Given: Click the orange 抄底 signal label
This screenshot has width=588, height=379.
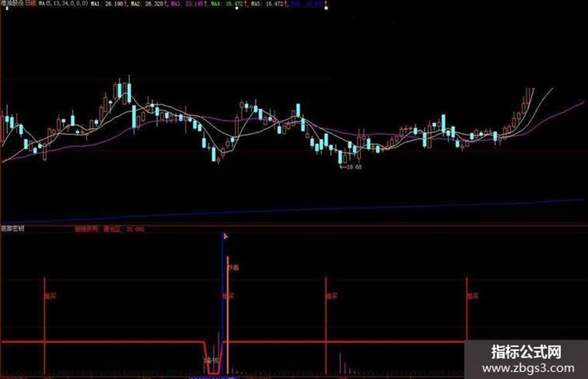Looking at the screenshot, I should coord(233,268).
